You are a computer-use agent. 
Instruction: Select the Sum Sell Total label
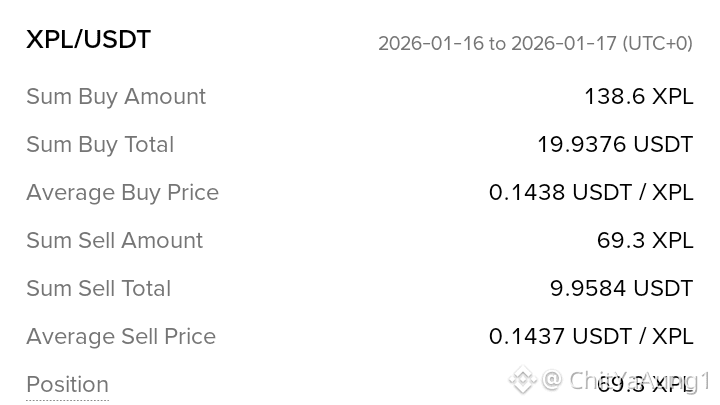click(x=98, y=289)
